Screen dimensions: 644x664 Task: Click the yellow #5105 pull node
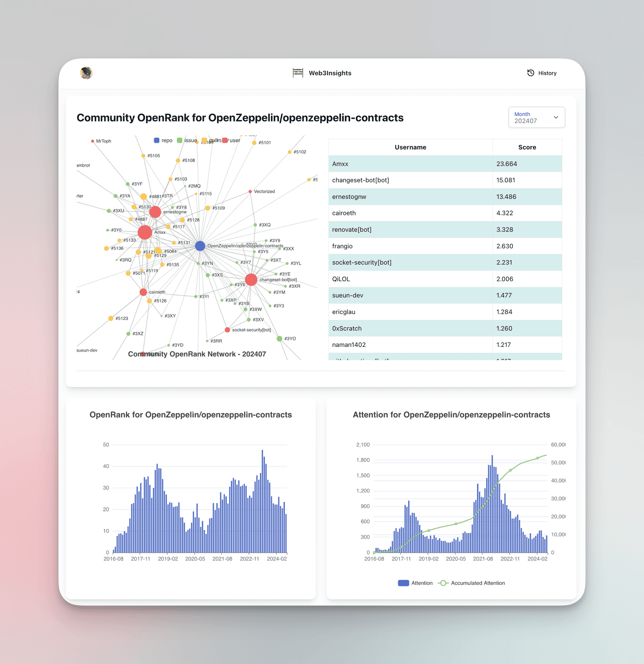click(x=143, y=156)
